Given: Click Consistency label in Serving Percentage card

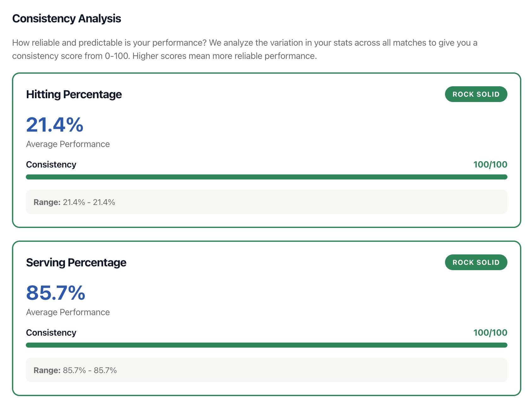Looking at the screenshot, I should (x=51, y=333).
